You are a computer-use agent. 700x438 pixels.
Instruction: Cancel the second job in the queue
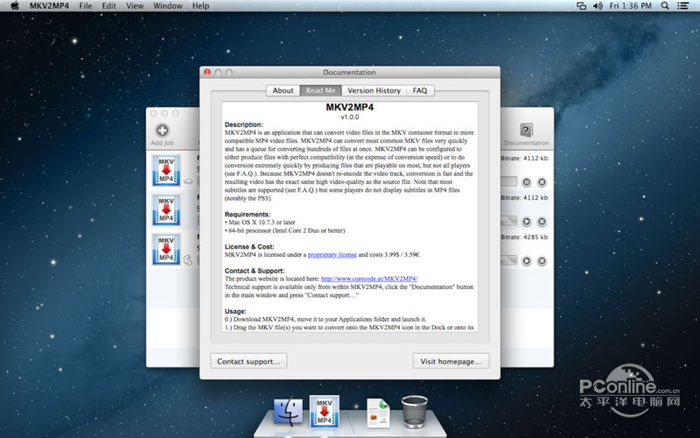click(x=542, y=221)
